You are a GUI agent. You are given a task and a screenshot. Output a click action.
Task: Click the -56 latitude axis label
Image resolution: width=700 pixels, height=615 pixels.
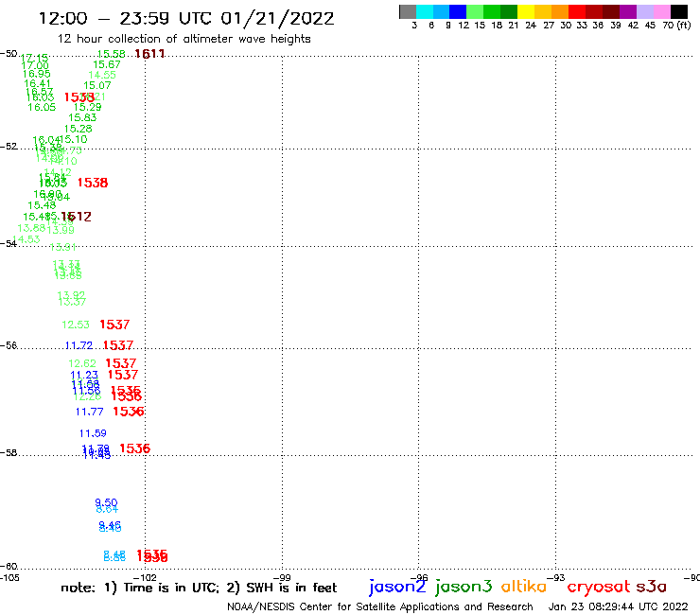(x=9, y=345)
